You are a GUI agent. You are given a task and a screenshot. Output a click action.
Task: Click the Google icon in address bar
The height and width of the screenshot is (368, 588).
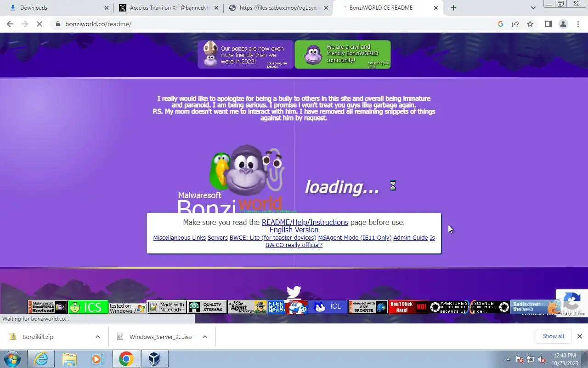tap(501, 24)
